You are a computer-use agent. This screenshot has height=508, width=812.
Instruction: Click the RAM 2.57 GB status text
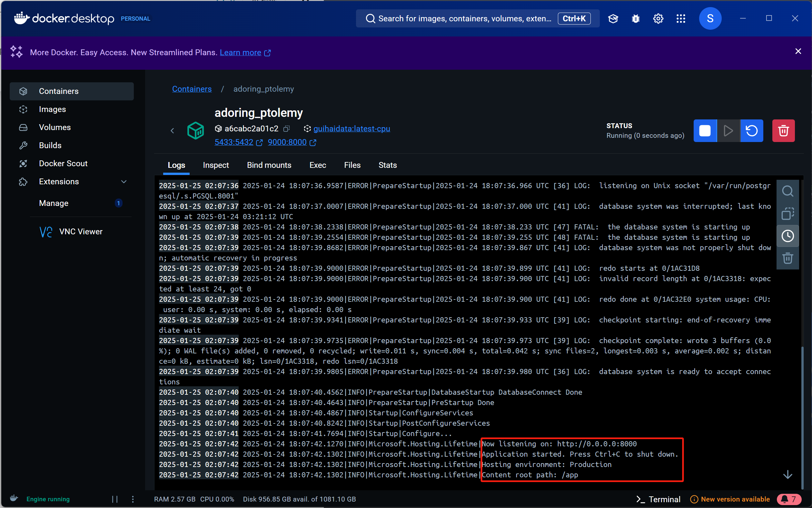point(174,499)
